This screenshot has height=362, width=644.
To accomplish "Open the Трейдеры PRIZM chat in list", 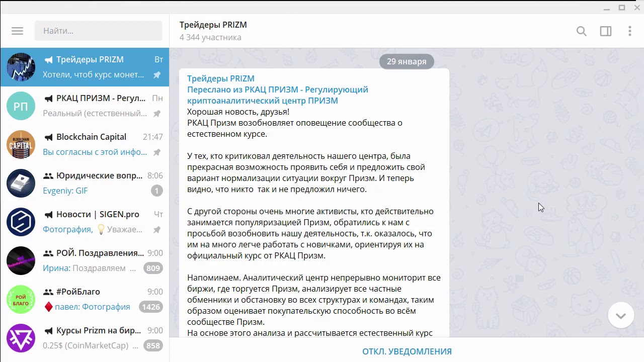I will [85, 67].
